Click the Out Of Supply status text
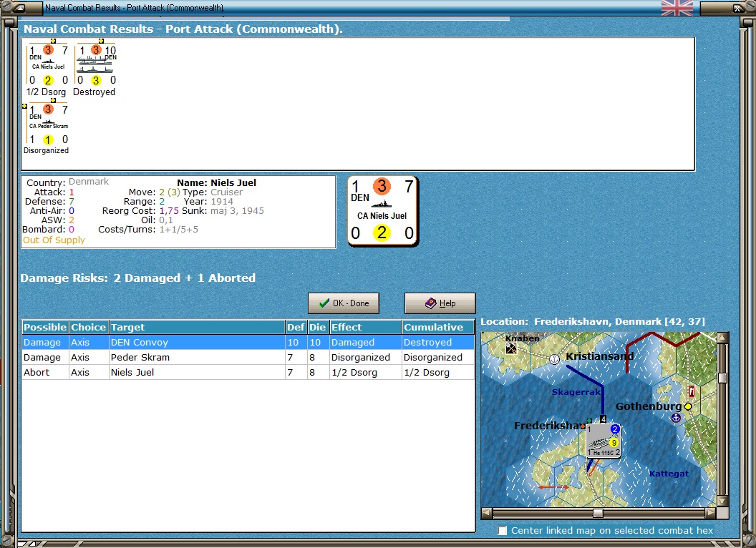 tap(54, 240)
